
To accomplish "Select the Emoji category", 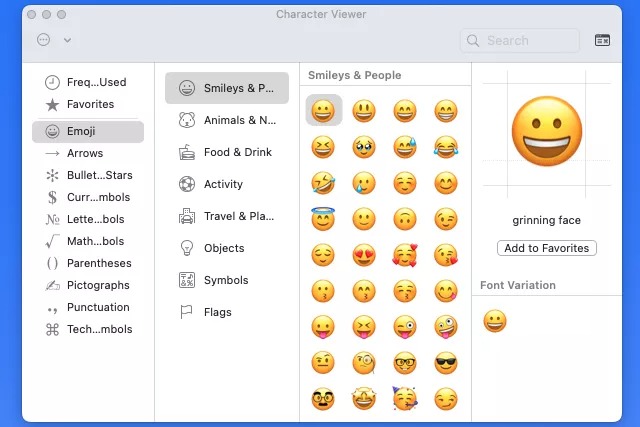I will (x=88, y=131).
